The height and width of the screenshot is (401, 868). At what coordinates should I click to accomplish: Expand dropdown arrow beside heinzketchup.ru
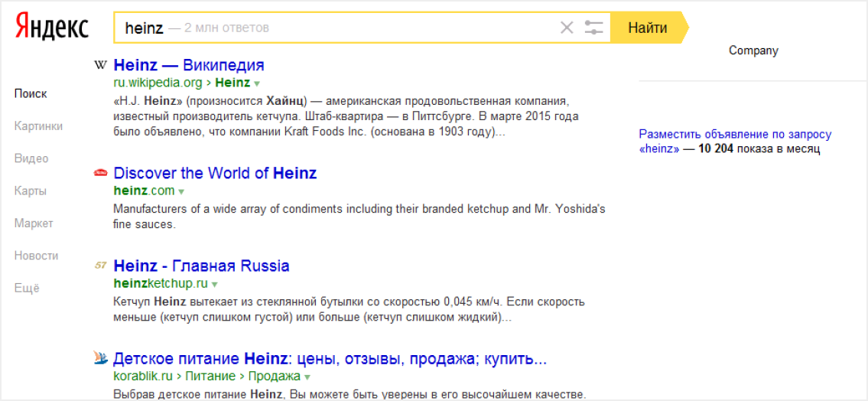pos(215,284)
